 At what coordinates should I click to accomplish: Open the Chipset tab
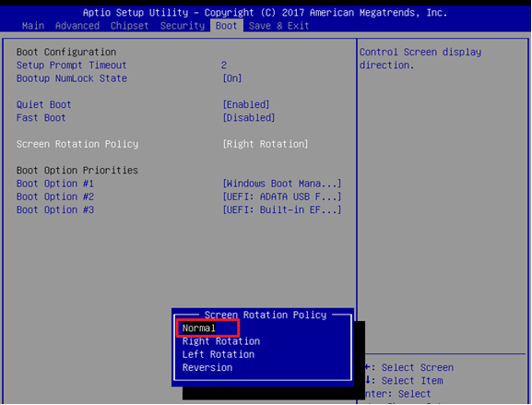(130, 26)
